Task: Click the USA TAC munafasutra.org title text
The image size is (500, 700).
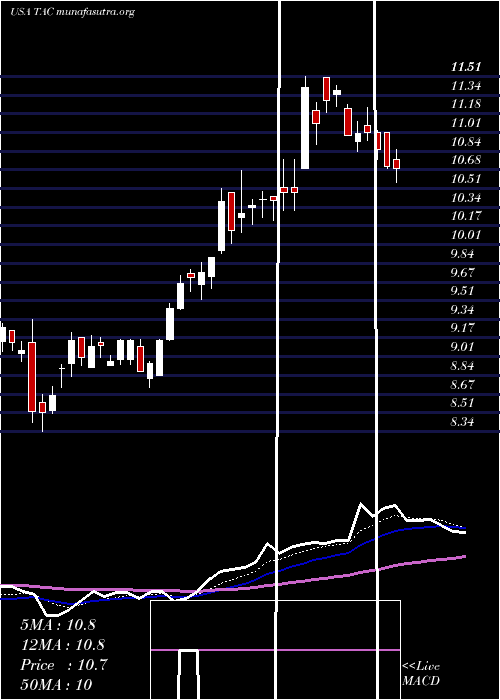Action: [x=72, y=12]
